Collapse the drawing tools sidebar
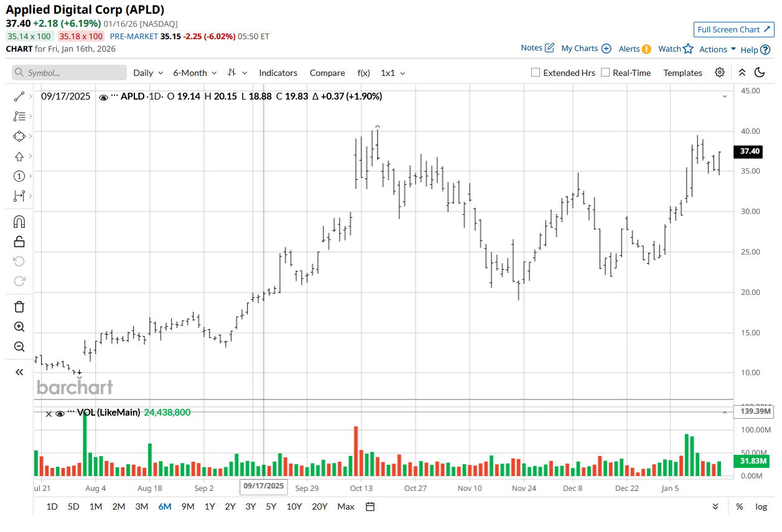This screenshot has height=532, width=782. coord(19,372)
